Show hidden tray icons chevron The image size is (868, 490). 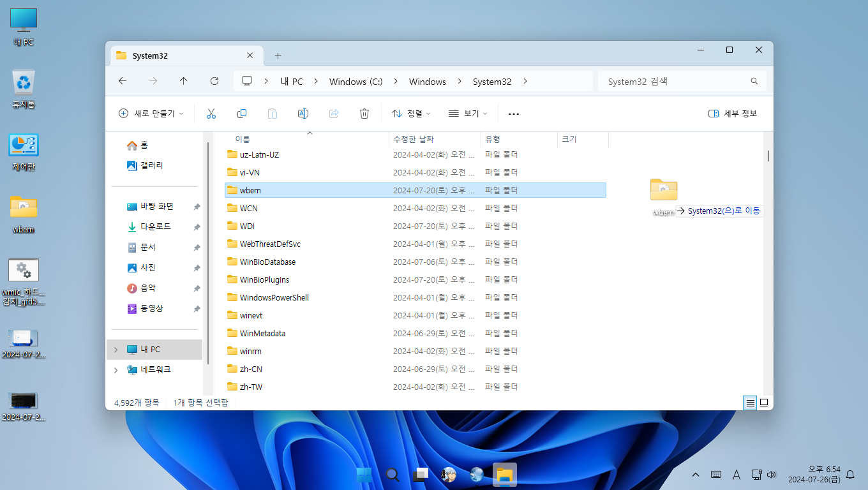[x=696, y=475]
